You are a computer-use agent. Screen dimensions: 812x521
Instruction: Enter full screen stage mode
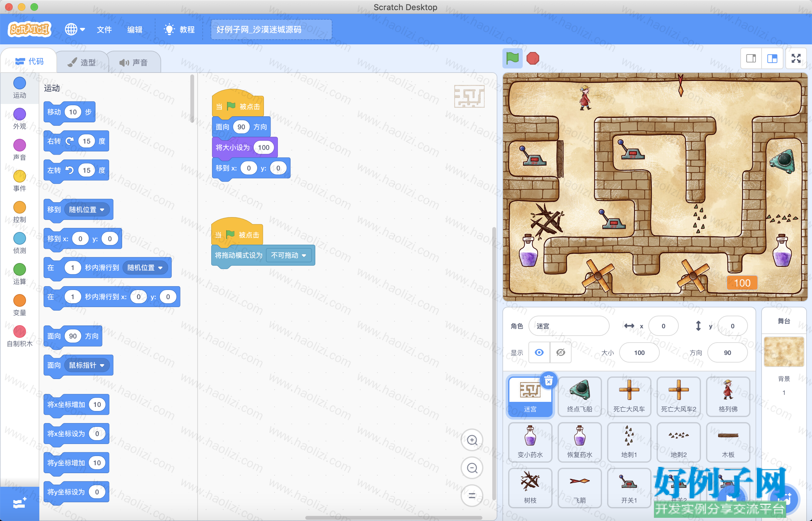tap(796, 59)
